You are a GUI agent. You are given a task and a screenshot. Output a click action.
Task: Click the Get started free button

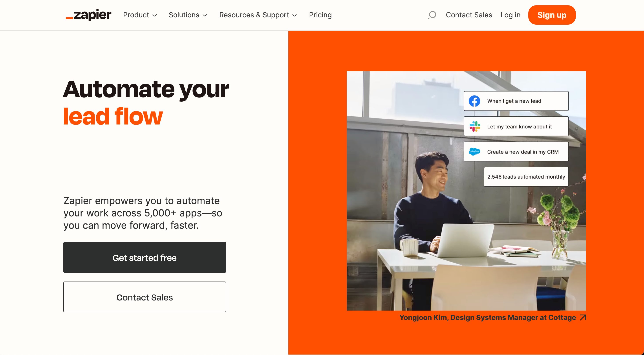pyautogui.click(x=145, y=258)
